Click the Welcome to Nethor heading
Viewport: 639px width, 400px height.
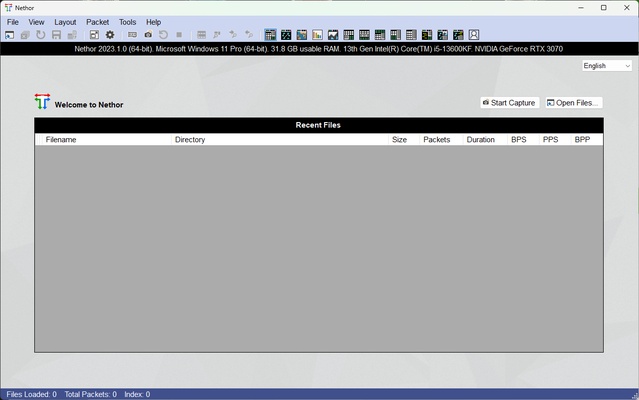(89, 105)
